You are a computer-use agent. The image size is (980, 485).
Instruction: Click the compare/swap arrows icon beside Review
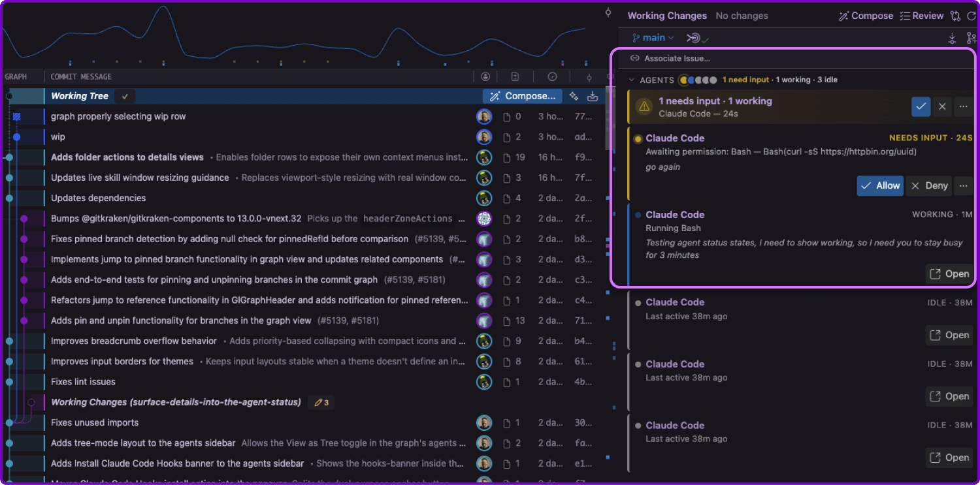[956, 16]
